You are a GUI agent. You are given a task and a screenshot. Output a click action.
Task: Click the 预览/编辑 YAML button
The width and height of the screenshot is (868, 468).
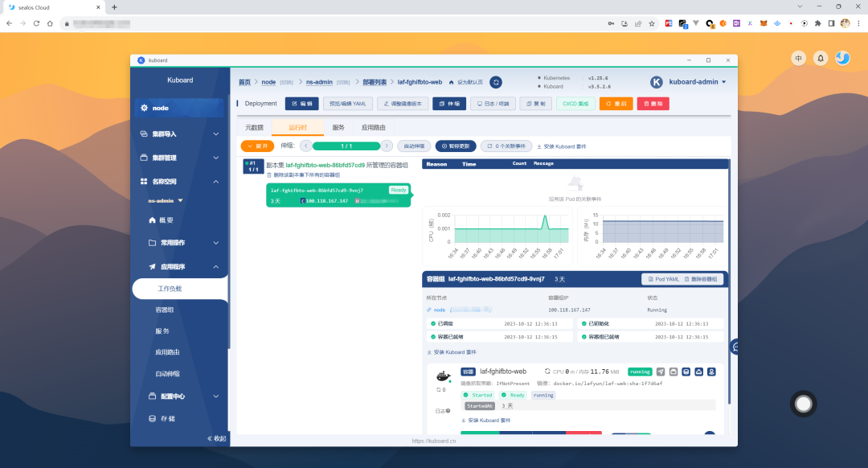click(348, 104)
